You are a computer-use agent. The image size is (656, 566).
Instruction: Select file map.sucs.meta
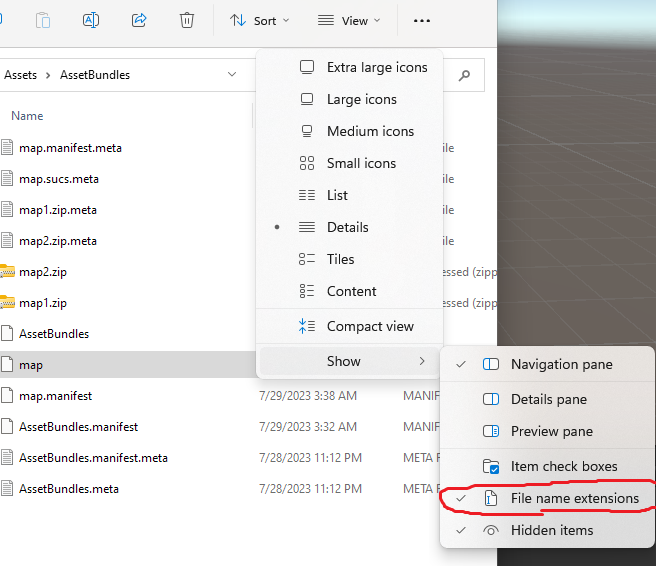(59, 179)
